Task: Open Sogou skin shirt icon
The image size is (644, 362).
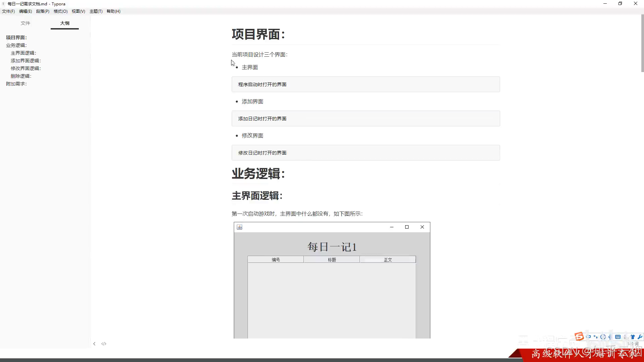Action: [633, 337]
